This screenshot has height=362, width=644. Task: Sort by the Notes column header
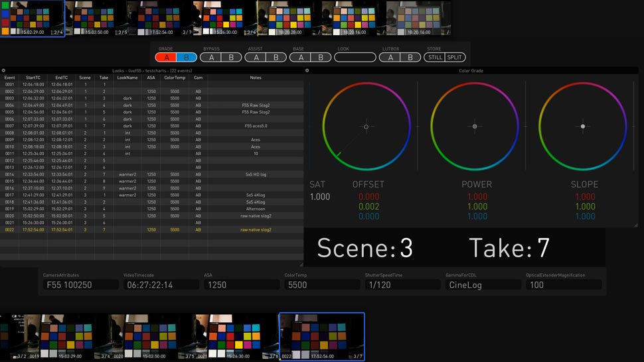(x=256, y=78)
